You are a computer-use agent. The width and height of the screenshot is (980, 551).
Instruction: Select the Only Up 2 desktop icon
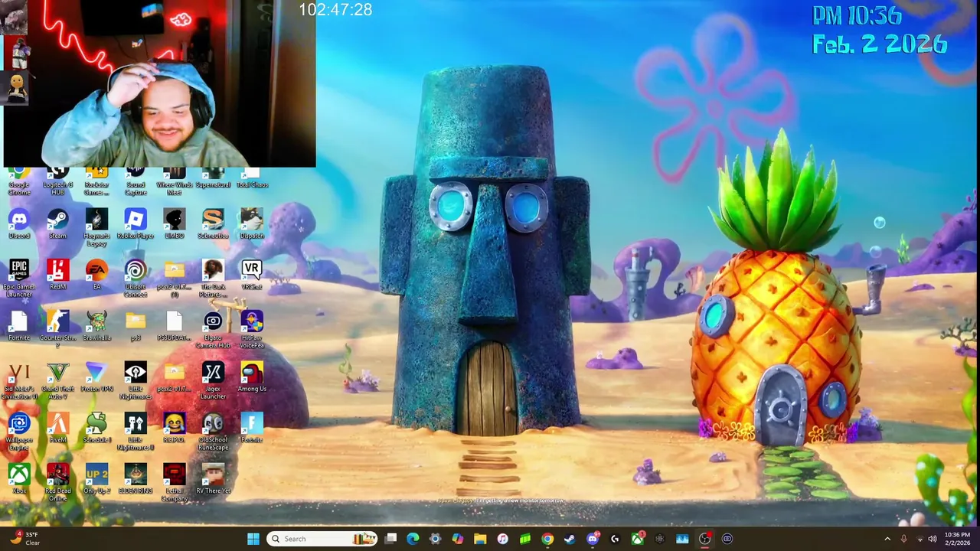click(96, 478)
